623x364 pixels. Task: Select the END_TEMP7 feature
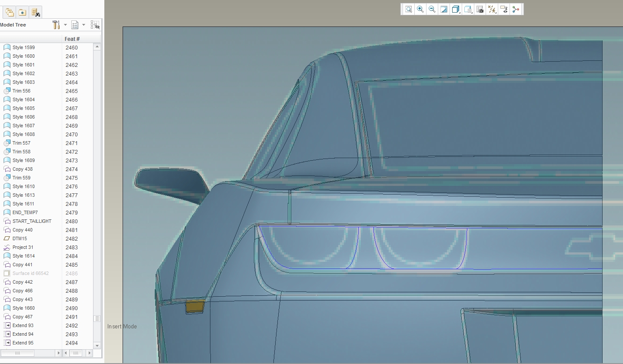click(25, 212)
